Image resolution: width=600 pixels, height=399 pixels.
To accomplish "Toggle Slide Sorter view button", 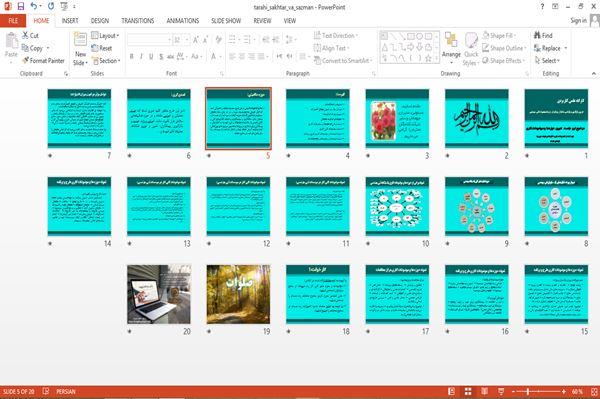I will tap(468, 391).
